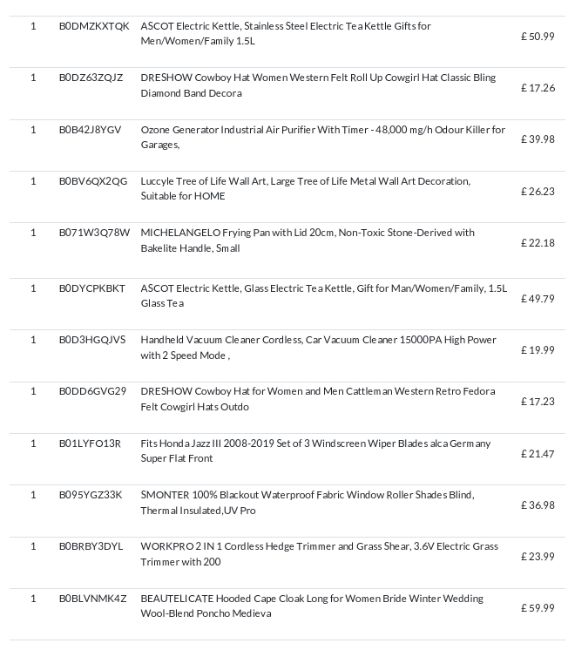
Task: Click ASIN B0D3HGQJVS
Action: (92, 340)
